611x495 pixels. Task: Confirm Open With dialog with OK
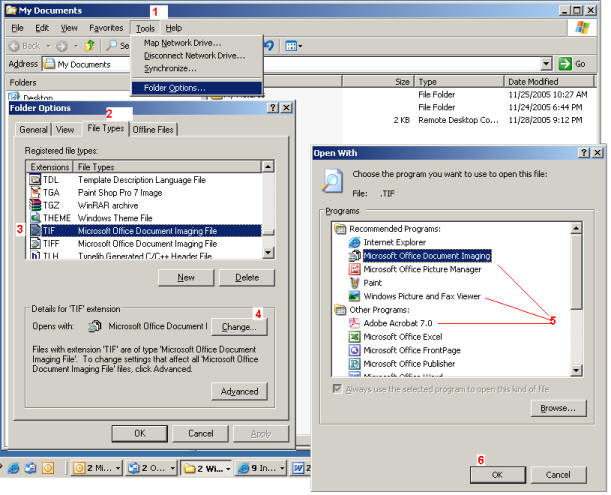tap(497, 475)
